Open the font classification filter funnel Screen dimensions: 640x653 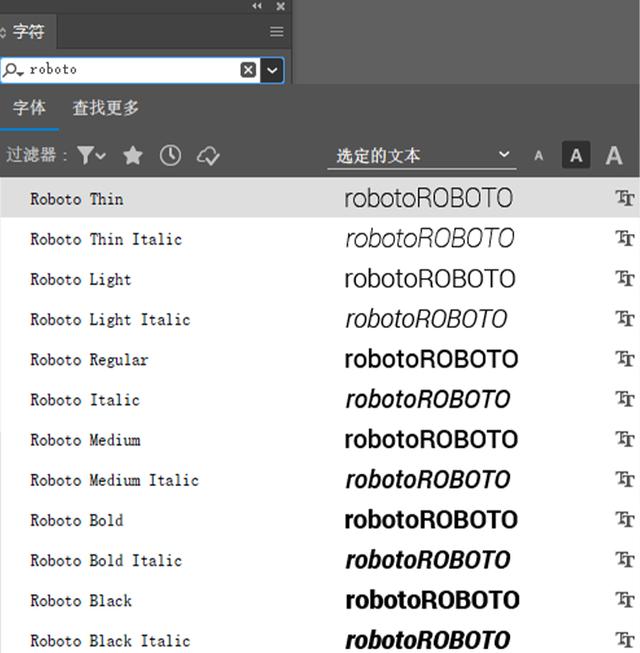91,155
